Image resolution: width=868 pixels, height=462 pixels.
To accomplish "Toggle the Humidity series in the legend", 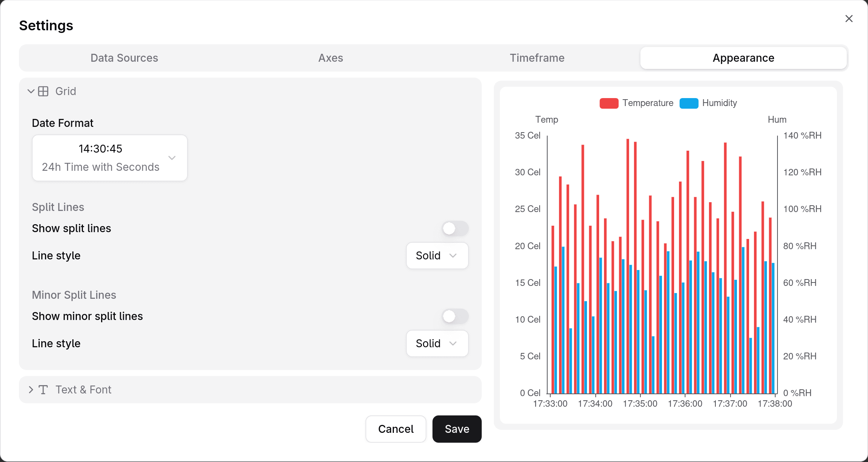I will (708, 103).
